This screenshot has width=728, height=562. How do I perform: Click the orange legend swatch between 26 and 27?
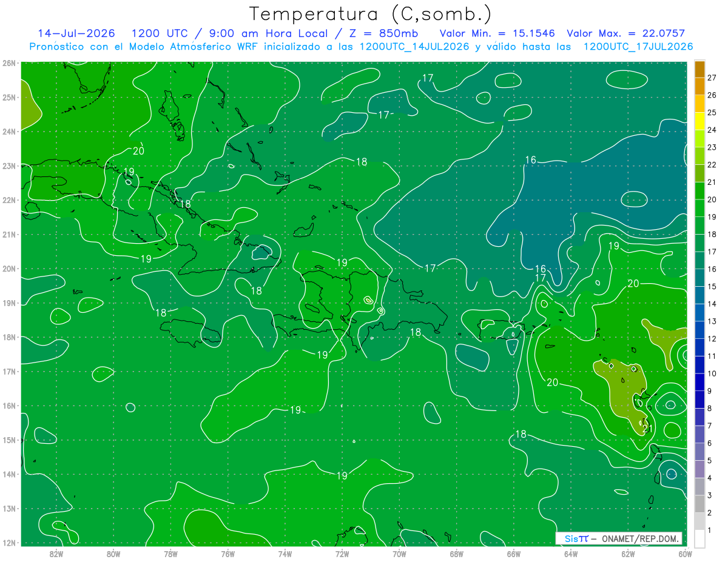pyautogui.click(x=699, y=86)
